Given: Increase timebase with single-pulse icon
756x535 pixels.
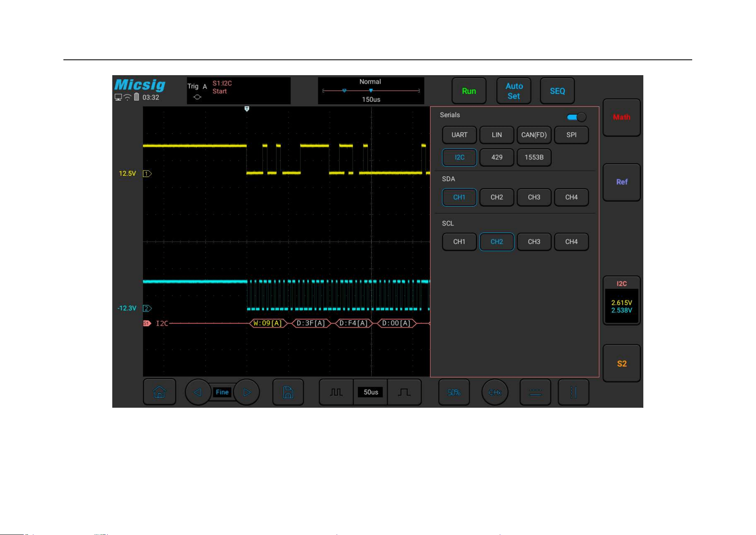Looking at the screenshot, I should tap(404, 392).
